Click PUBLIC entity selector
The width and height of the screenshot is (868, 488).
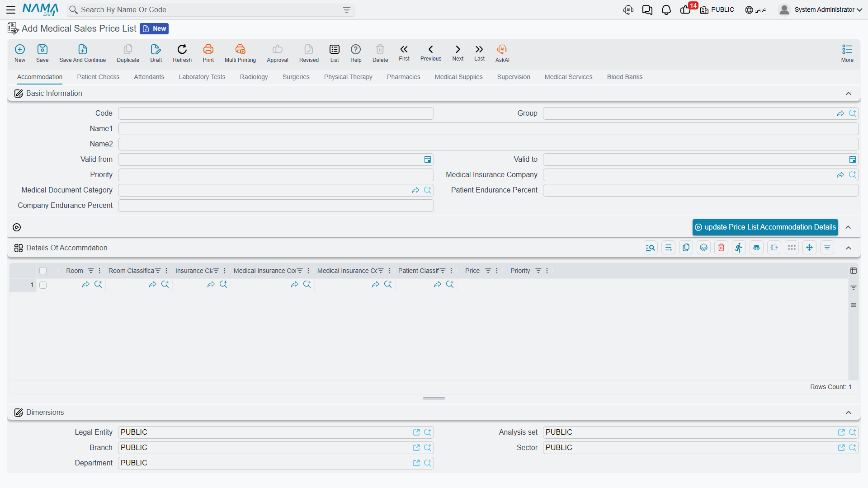(x=717, y=9)
